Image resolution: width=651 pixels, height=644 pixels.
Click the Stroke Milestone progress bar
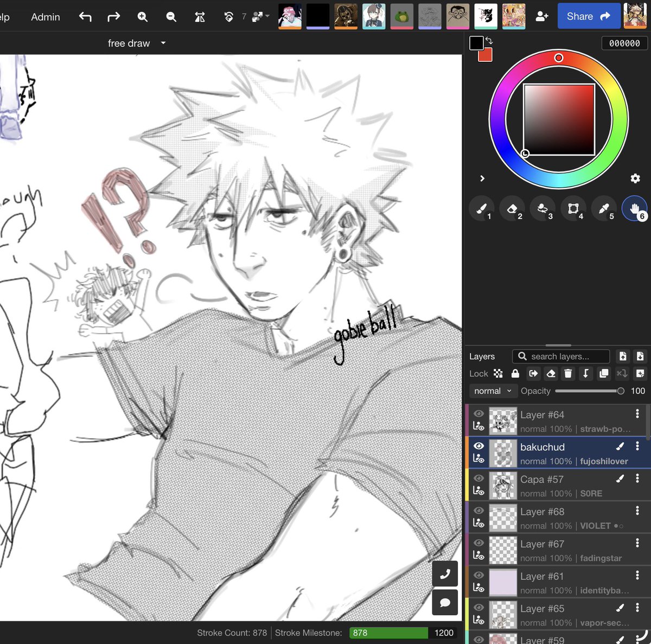coord(403,633)
